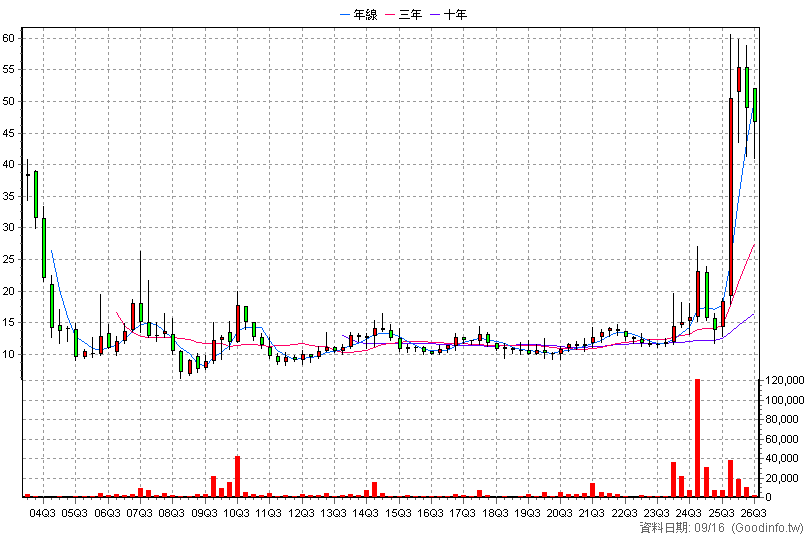This screenshot has height=540, width=808.
Task: Click the (Goodinfo.tw) source credit
Action: point(767,528)
